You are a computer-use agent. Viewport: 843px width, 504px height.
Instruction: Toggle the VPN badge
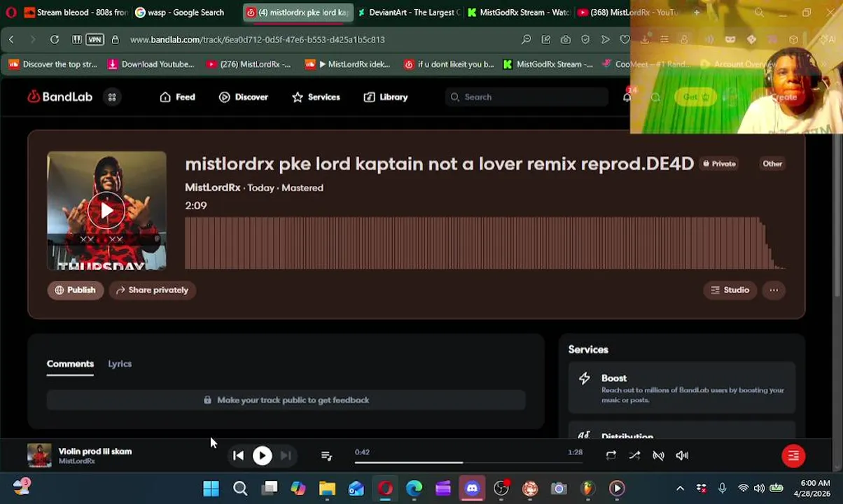click(95, 39)
